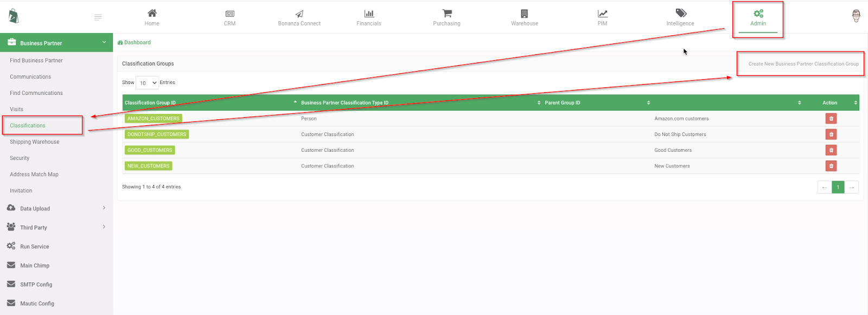Open the CRM module icon
This screenshot has height=315, width=868.
(x=229, y=14)
